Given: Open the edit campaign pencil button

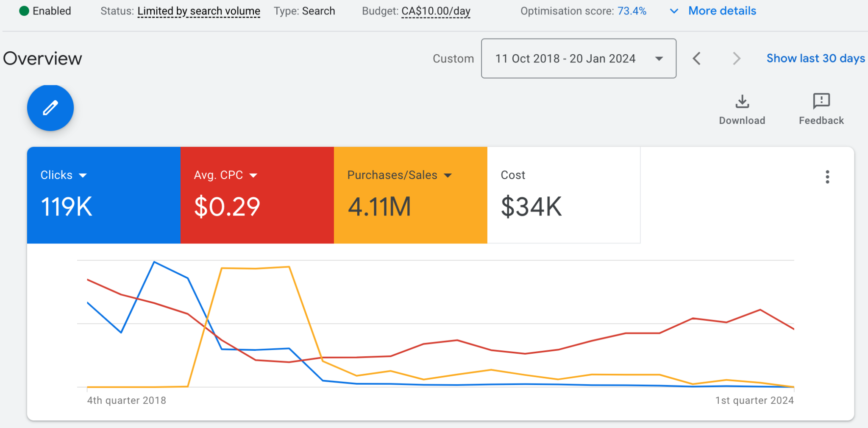Looking at the screenshot, I should click(x=50, y=108).
